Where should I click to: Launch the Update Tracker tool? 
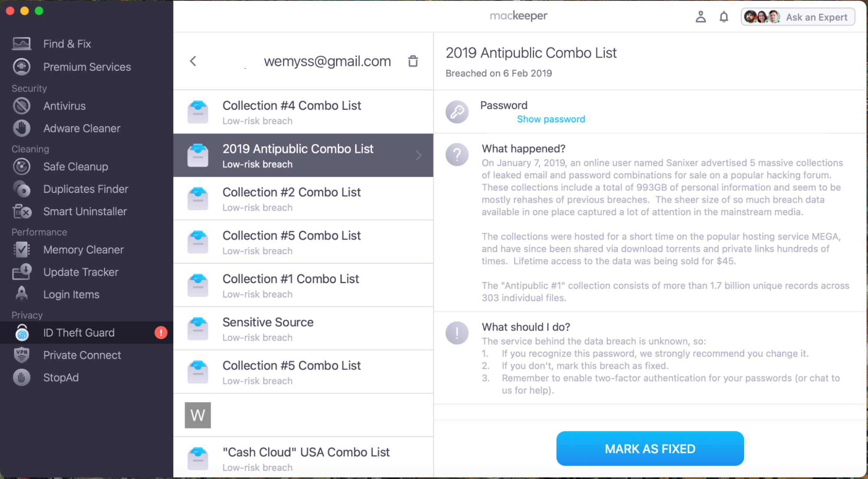click(80, 272)
